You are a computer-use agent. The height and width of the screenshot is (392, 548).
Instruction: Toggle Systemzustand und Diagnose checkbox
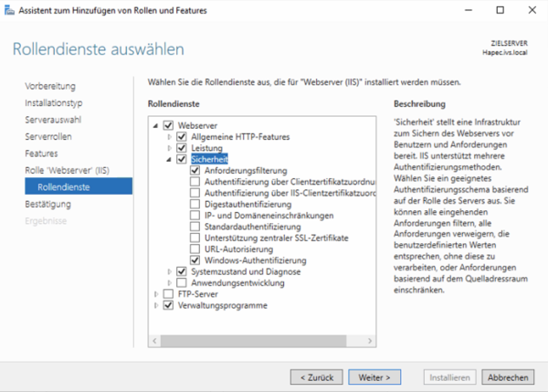[x=182, y=271]
